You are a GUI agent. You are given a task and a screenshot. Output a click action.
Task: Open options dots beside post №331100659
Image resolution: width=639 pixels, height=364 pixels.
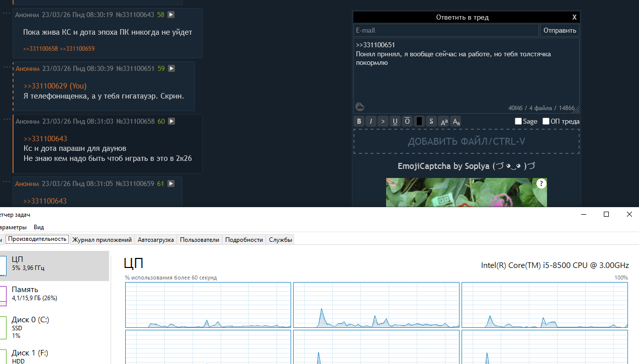click(x=7, y=181)
